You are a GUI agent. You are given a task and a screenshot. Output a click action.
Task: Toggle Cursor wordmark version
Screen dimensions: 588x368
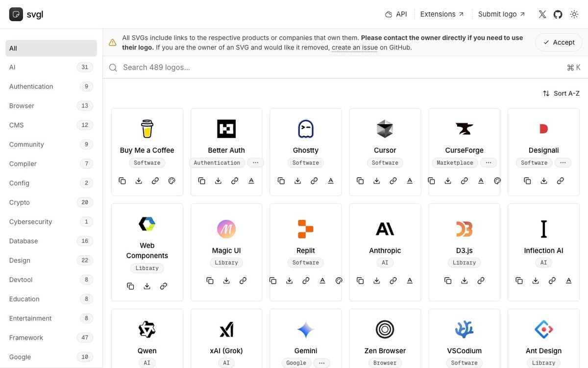click(x=410, y=181)
